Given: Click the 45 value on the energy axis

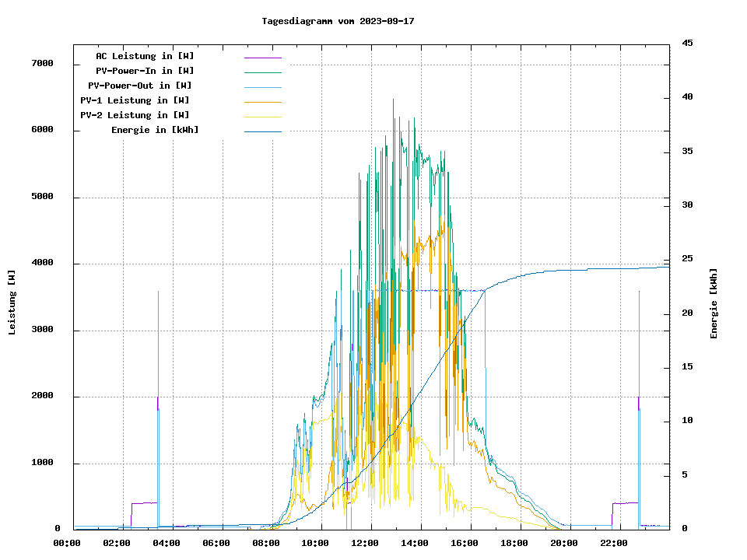Looking at the screenshot, I should pos(687,43).
